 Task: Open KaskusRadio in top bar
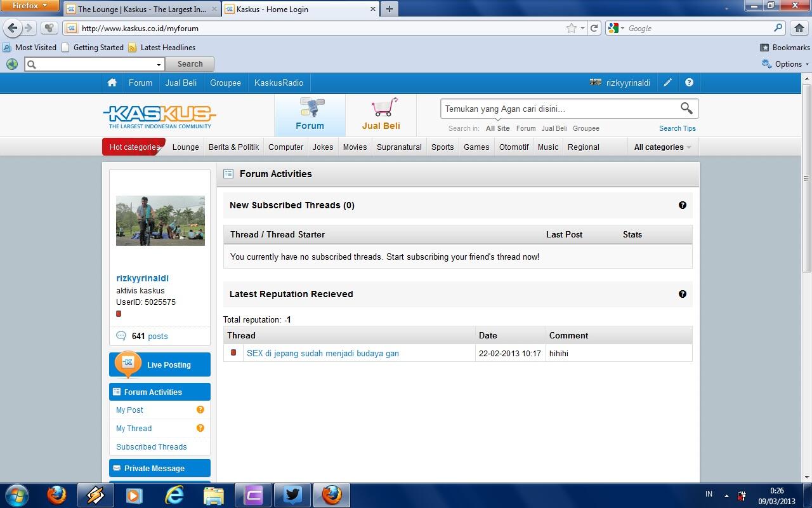click(278, 83)
